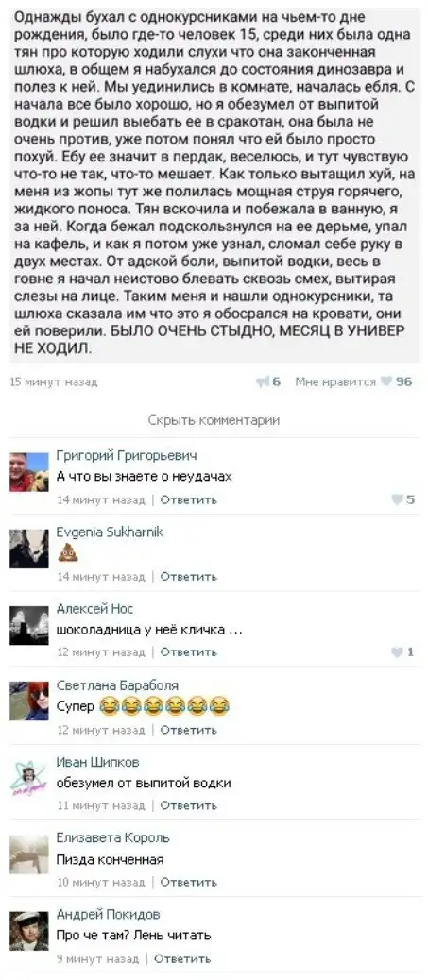Image resolution: width=428 pixels, height=980 pixels.
Task: Open Григорий Григорьевич's avatar photo
Action: [28, 472]
